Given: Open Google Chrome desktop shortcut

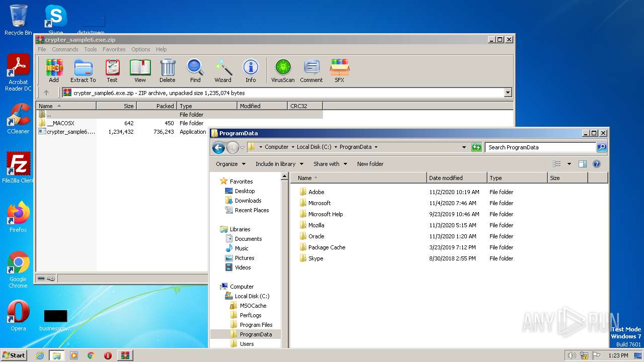Looking at the screenshot, I should tap(18, 269).
